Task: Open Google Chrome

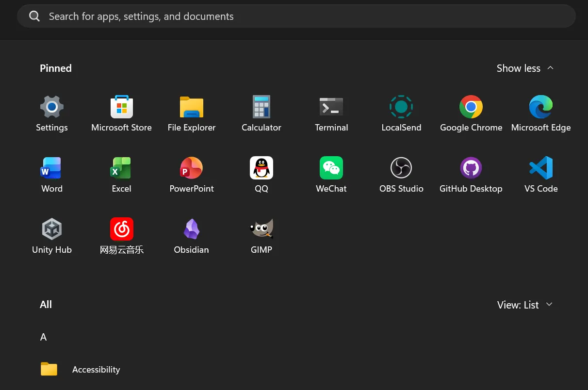Action: click(471, 114)
